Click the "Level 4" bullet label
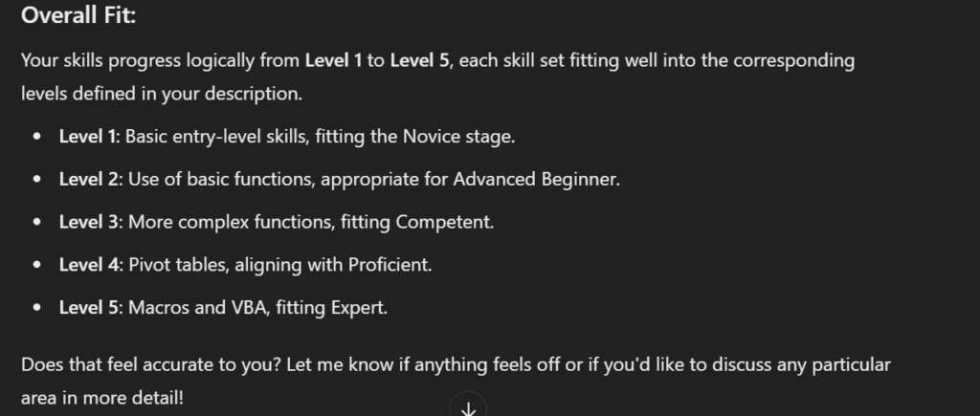Screen dimensions: 980x416 click(x=87, y=265)
